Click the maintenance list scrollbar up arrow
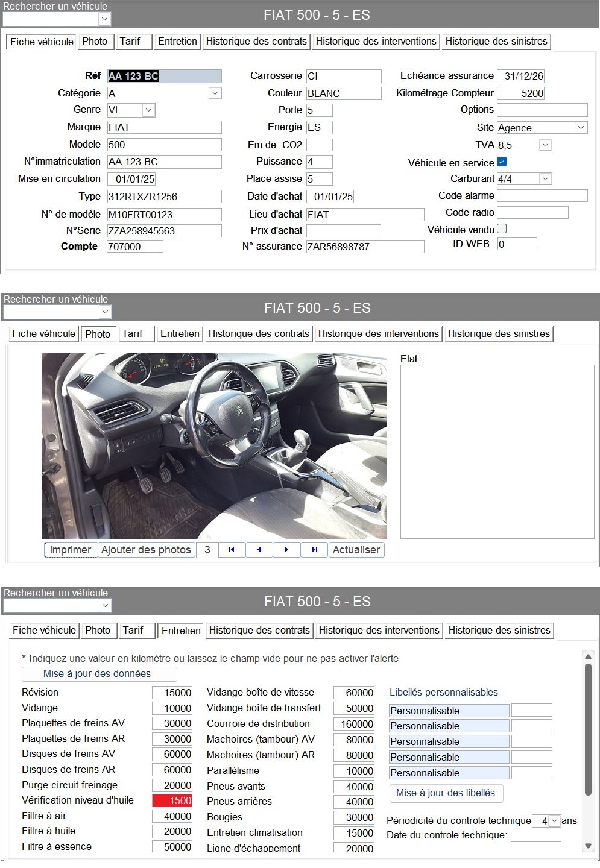600x868 pixels. [588, 656]
